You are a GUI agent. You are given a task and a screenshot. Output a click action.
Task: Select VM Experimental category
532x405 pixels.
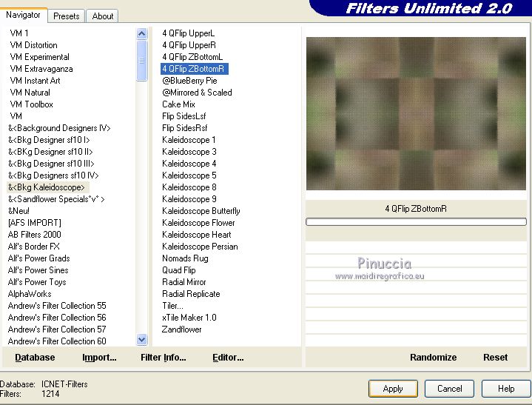pos(40,57)
